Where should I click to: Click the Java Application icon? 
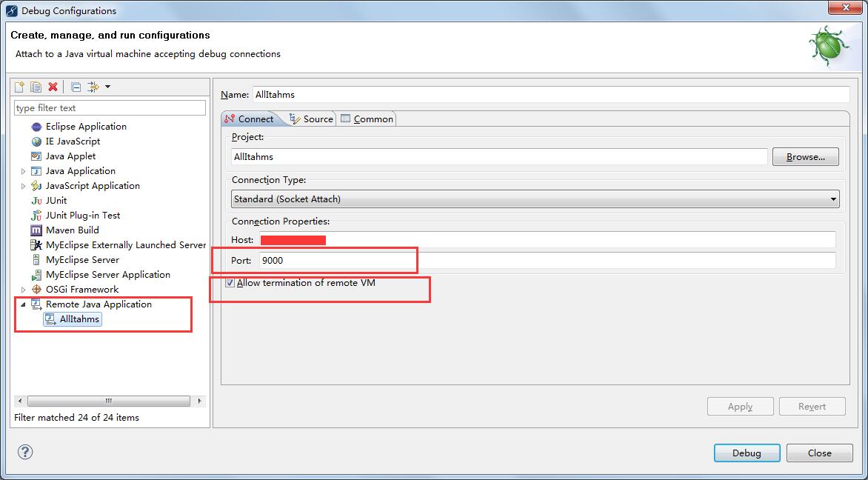point(36,172)
